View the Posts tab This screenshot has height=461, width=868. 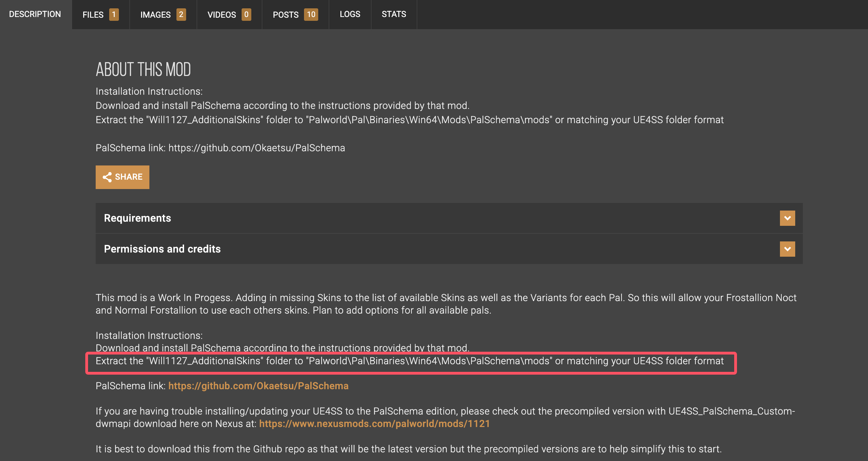285,15
